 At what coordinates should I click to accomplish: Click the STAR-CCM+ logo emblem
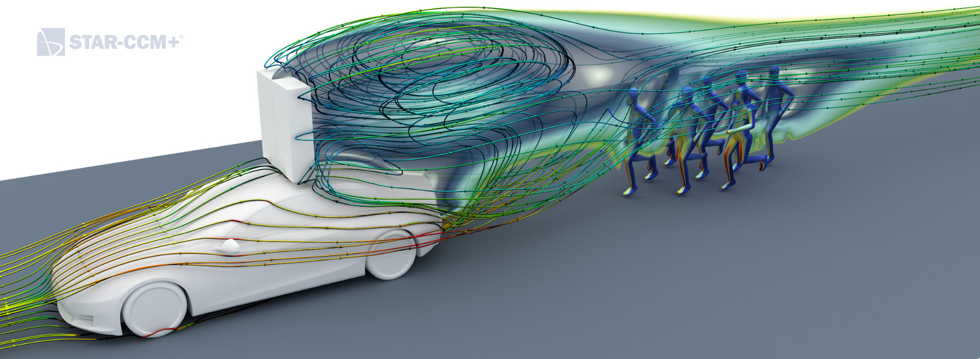point(51,42)
